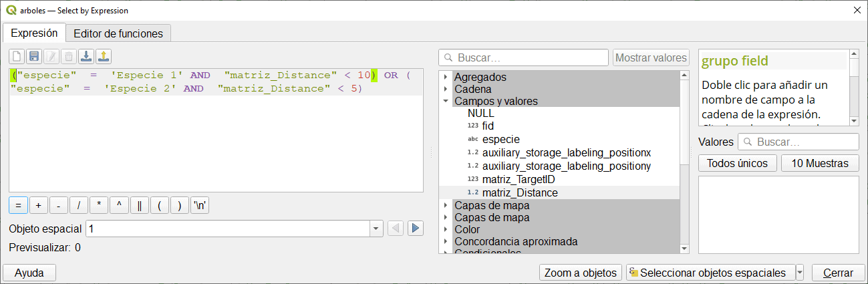Click the export user expressions icon

pyautogui.click(x=103, y=56)
